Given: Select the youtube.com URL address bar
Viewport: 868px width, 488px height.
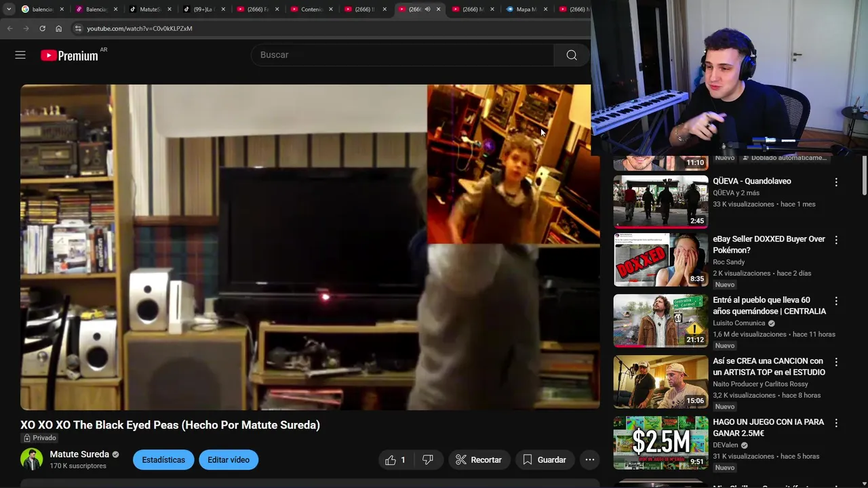Looking at the screenshot, I should point(140,28).
